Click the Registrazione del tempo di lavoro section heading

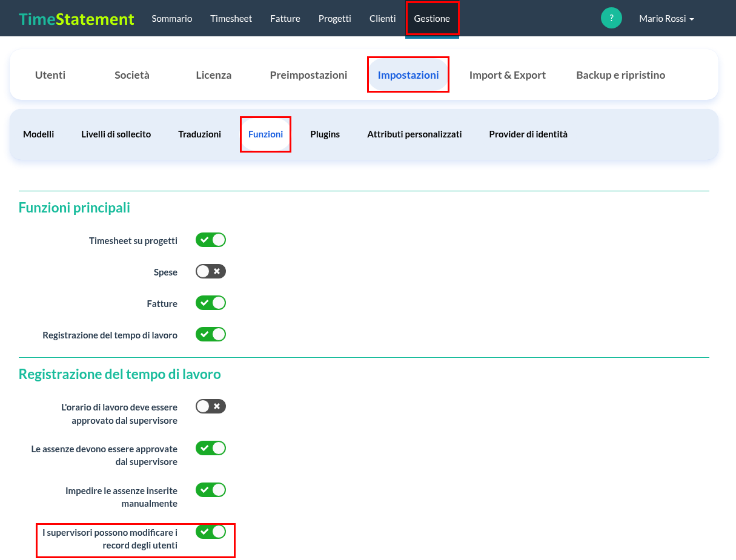click(x=120, y=374)
